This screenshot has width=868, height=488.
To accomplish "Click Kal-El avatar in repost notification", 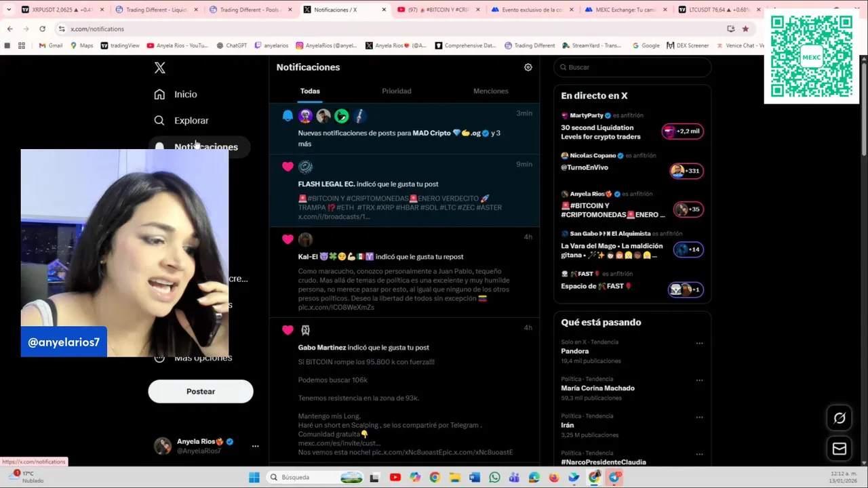I will (x=305, y=239).
